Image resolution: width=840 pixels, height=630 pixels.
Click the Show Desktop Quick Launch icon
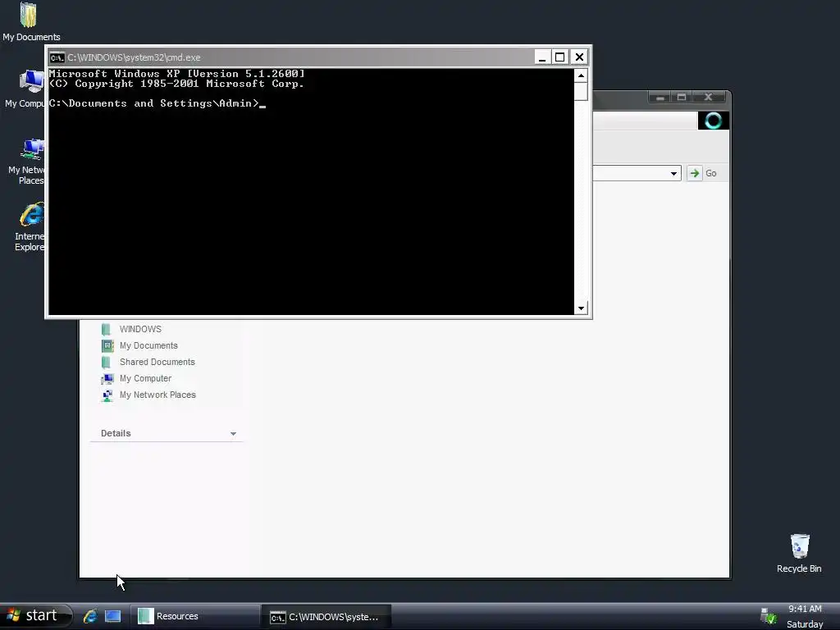point(112,616)
